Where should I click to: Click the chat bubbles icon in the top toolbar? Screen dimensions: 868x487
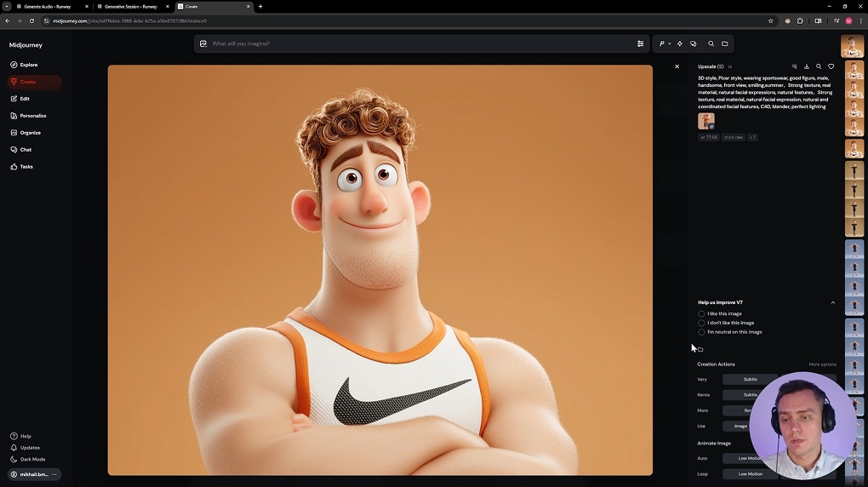click(x=694, y=43)
